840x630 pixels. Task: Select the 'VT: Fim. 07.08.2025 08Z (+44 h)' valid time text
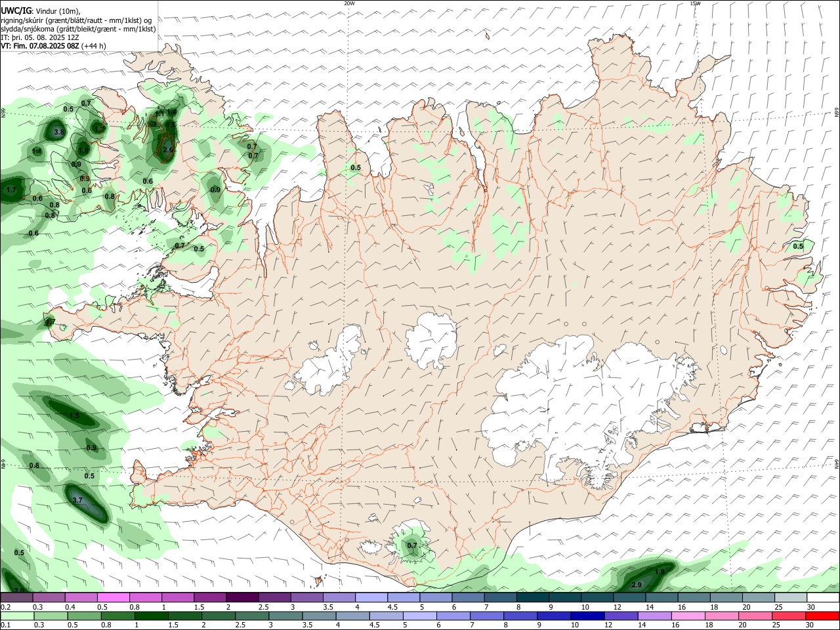tap(53, 46)
